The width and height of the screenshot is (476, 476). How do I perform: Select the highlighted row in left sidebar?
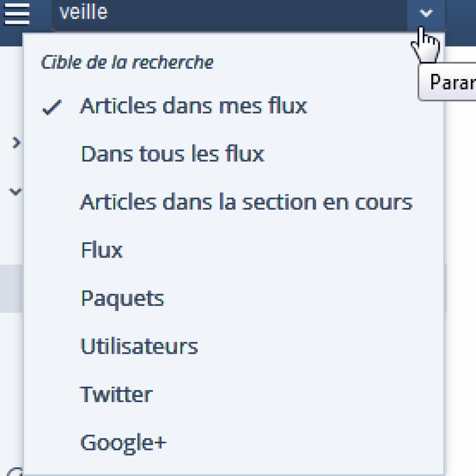point(11,288)
